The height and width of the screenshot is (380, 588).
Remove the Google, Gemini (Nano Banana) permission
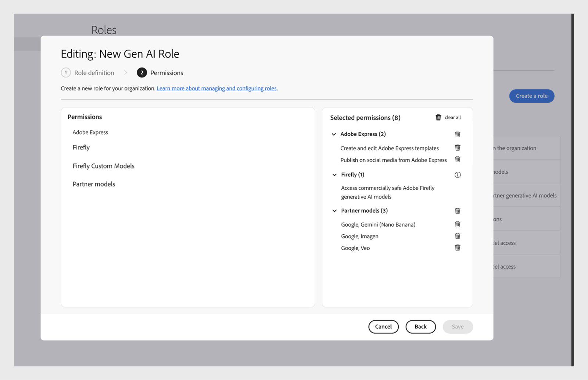[458, 224]
